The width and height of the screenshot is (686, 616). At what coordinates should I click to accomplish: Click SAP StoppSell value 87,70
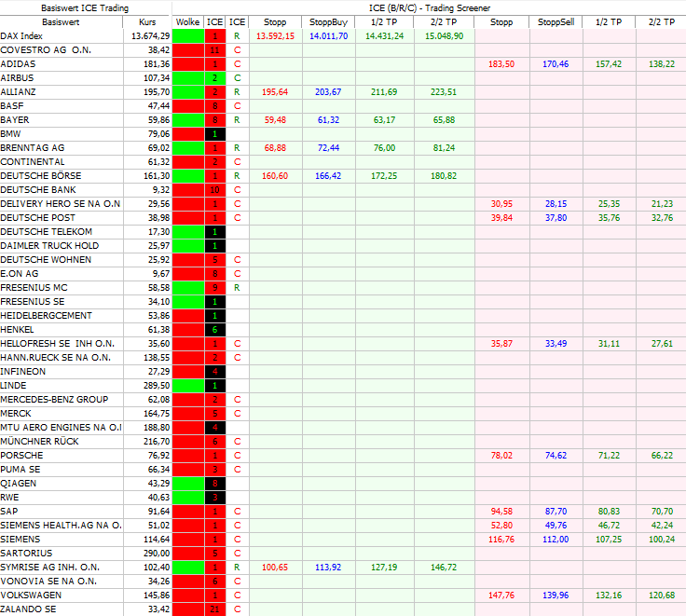[x=556, y=512]
